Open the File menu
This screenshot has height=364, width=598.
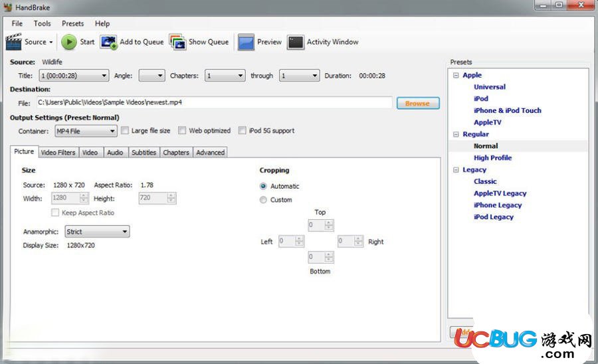coord(17,24)
